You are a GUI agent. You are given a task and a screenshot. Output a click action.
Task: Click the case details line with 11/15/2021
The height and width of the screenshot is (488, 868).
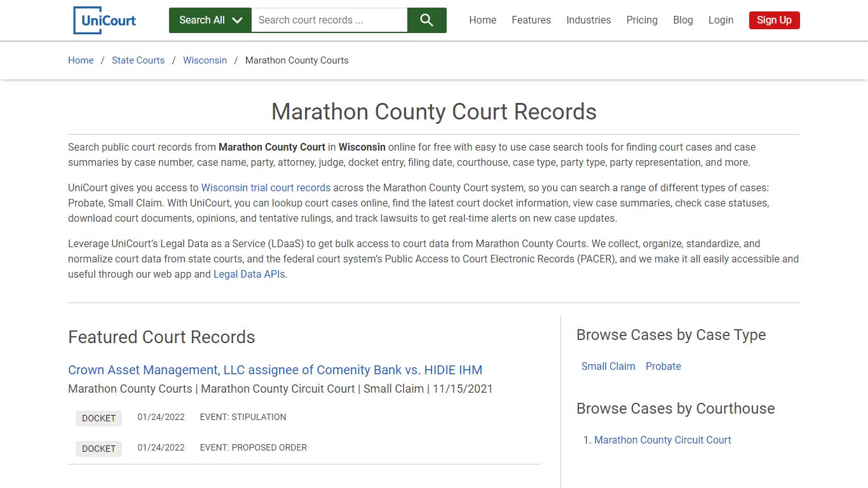[280, 389]
